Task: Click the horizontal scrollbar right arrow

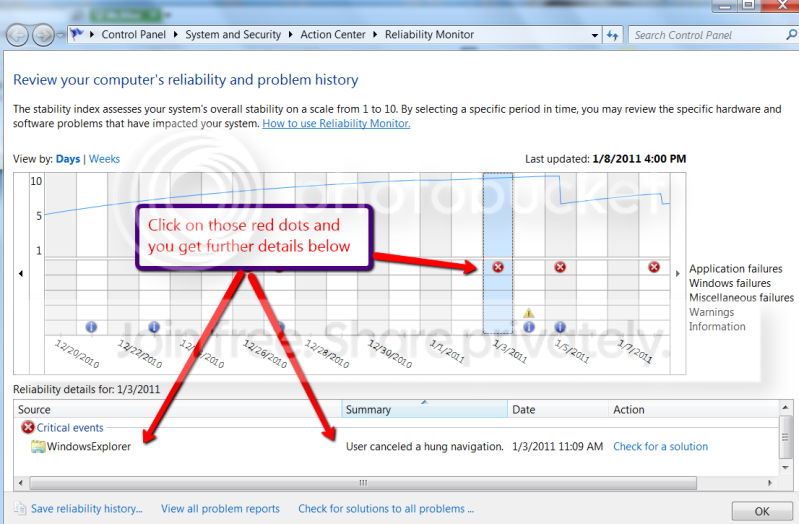Action: (x=769, y=482)
